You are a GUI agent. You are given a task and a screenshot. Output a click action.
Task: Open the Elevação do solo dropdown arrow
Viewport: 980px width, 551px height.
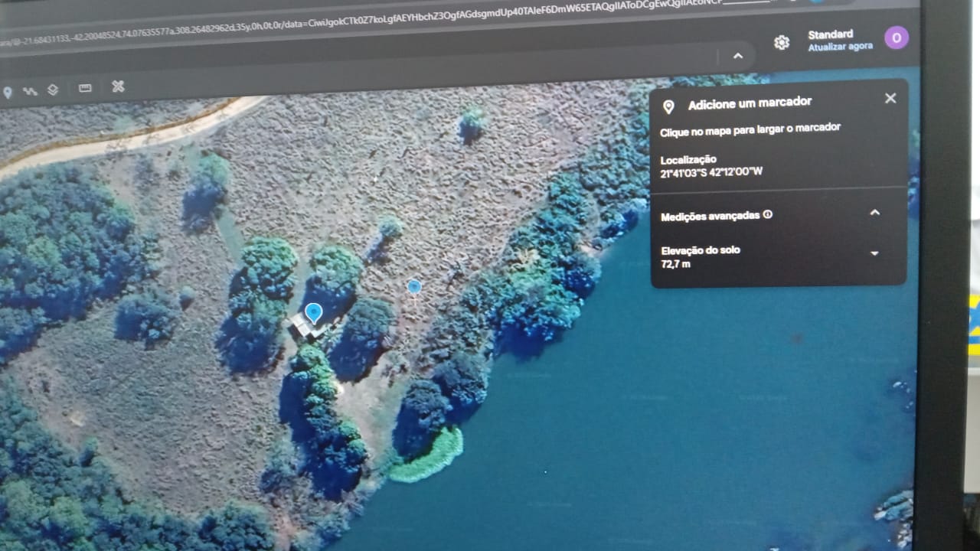tap(874, 253)
